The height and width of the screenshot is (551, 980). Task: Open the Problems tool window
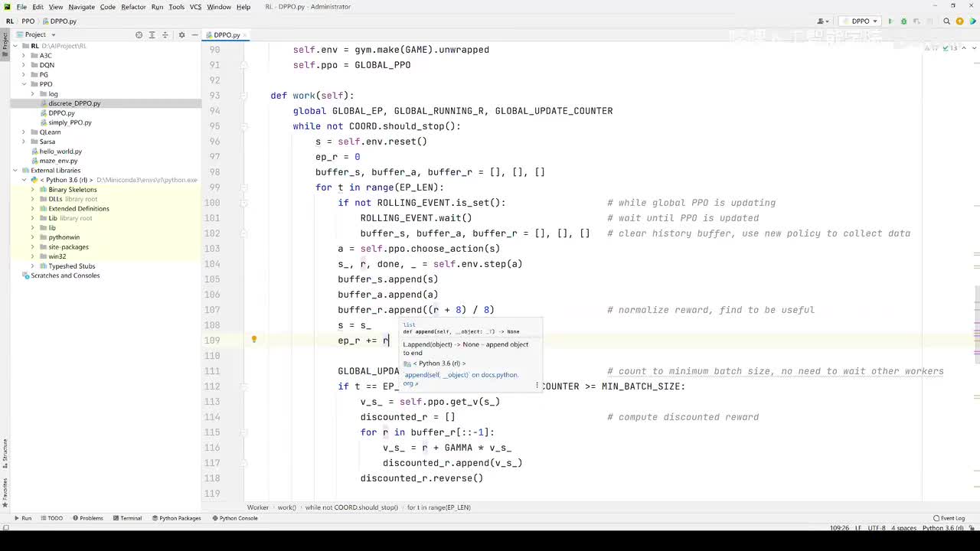[x=87, y=518]
